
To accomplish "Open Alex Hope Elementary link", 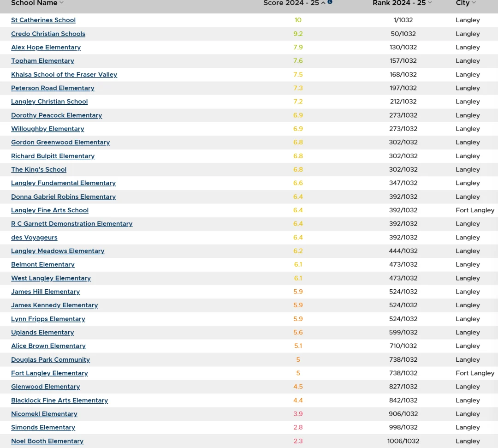I will tap(46, 48).
